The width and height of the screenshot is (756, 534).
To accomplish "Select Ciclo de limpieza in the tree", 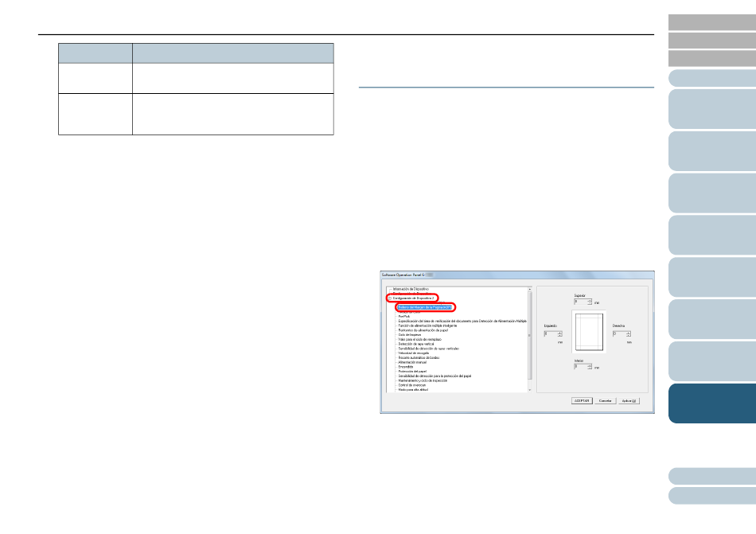I will (409, 335).
